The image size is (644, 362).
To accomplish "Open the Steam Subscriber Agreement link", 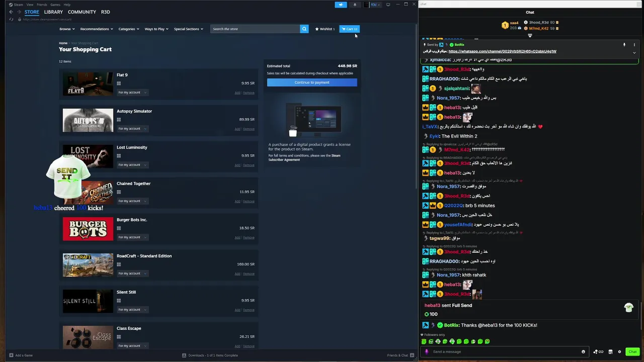I will (x=304, y=157).
